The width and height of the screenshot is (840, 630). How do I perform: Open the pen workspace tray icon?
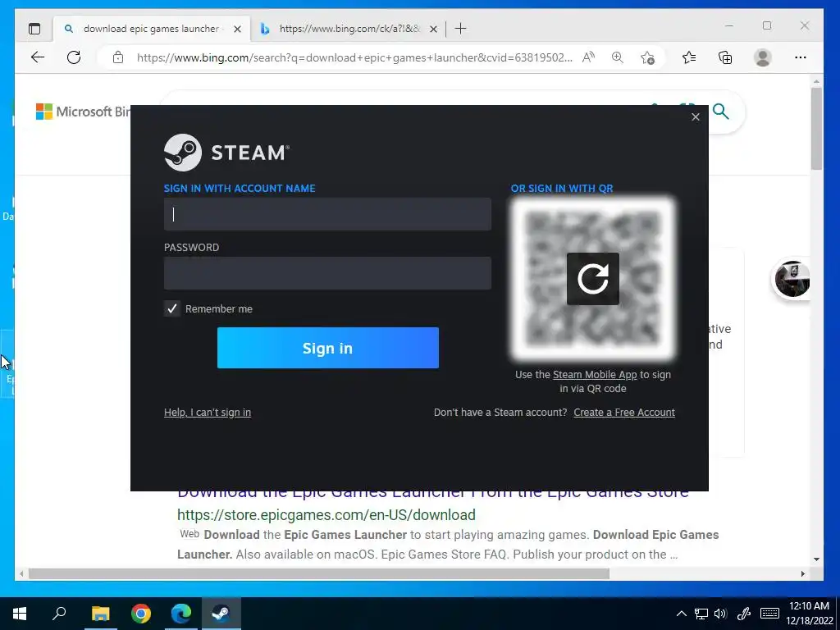743,614
